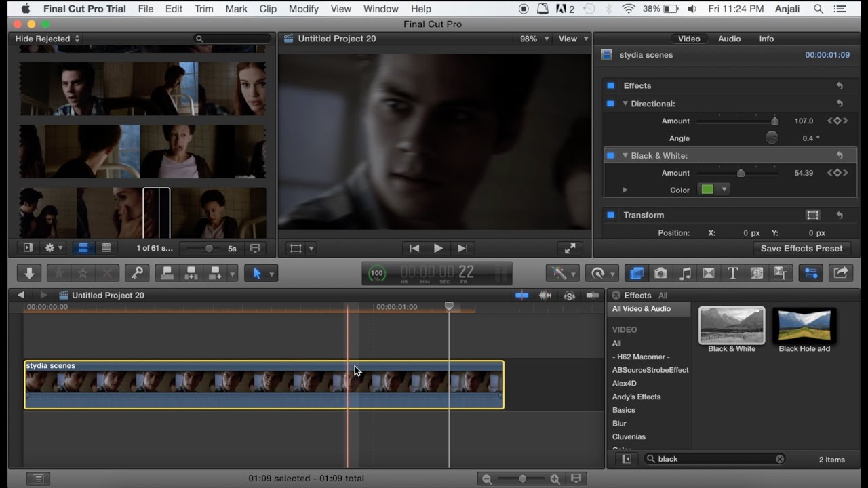Add keyframe for Directional Amount
Viewport: 868px width, 488px height.
click(837, 121)
